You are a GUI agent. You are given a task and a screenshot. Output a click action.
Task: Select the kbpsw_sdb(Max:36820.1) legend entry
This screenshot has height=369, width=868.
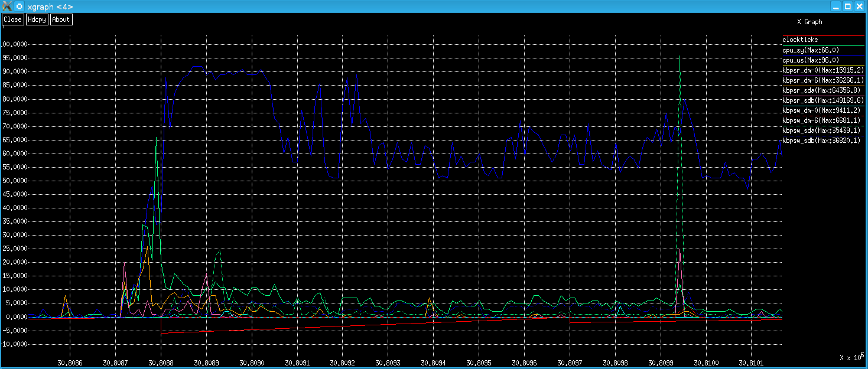pyautogui.click(x=821, y=141)
